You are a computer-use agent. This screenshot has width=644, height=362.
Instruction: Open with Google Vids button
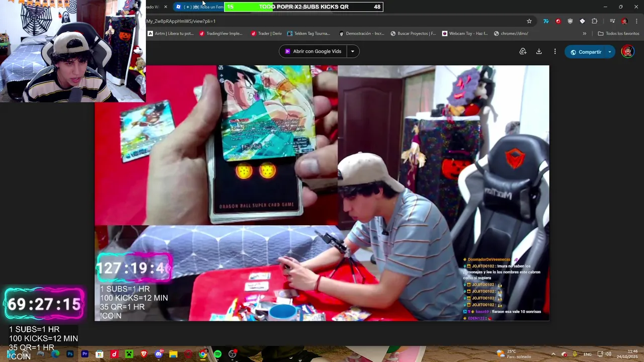click(x=312, y=51)
